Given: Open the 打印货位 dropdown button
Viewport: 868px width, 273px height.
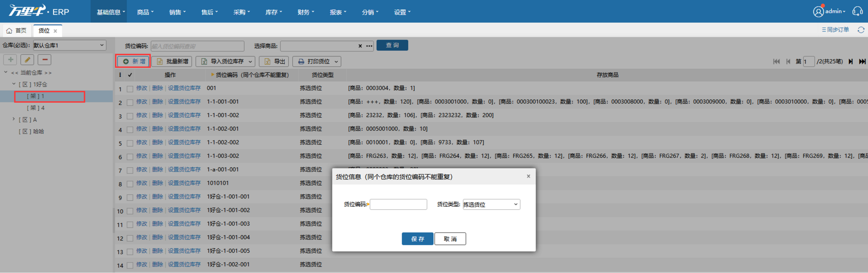Looking at the screenshot, I should (317, 61).
